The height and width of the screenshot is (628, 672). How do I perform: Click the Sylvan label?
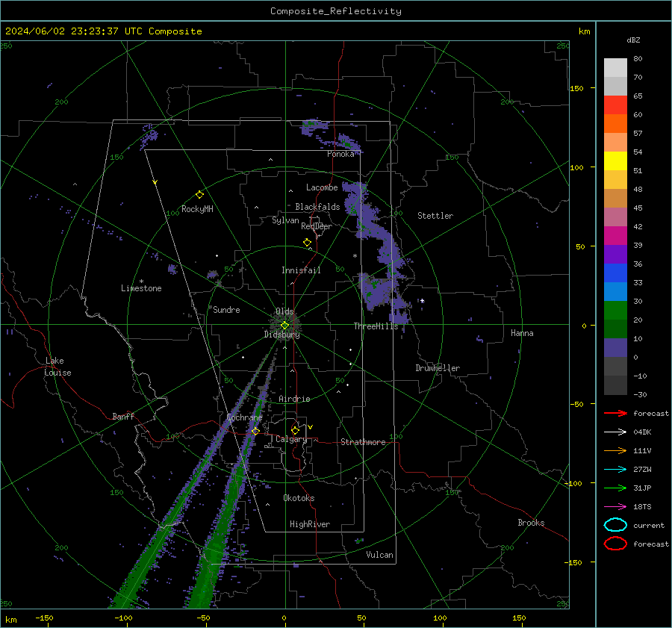(285, 220)
